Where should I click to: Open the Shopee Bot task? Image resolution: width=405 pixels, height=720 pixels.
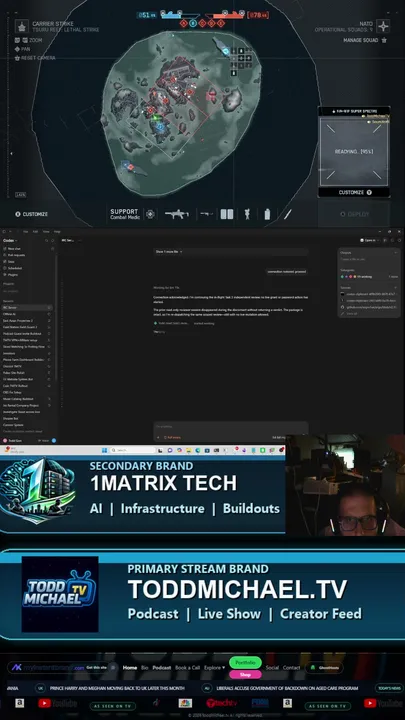click(x=27, y=418)
